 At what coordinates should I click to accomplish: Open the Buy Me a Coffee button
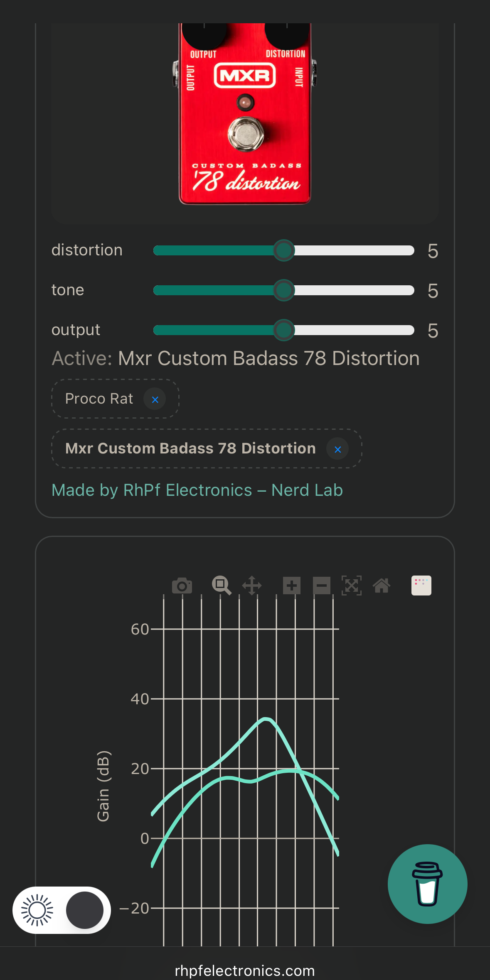click(x=427, y=884)
